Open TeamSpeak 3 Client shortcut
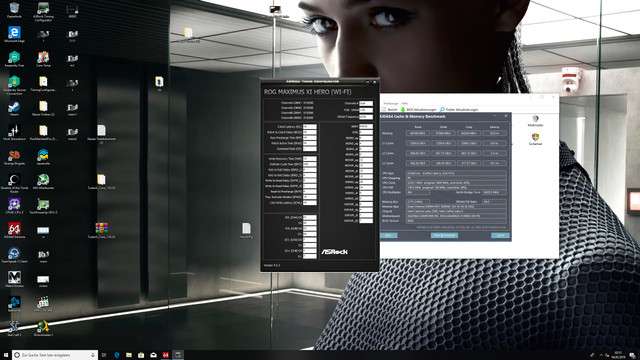The image size is (640, 360). [x=14, y=255]
